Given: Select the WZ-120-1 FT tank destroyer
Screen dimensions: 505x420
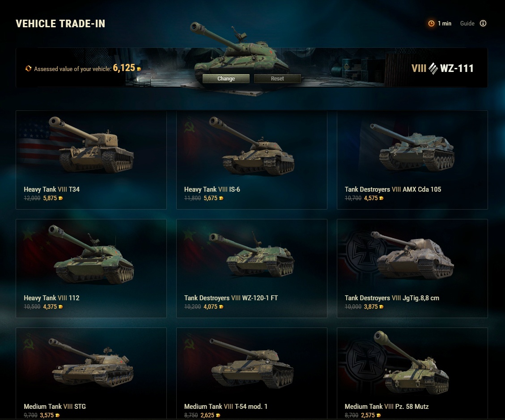Looking at the screenshot, I should coord(252,269).
